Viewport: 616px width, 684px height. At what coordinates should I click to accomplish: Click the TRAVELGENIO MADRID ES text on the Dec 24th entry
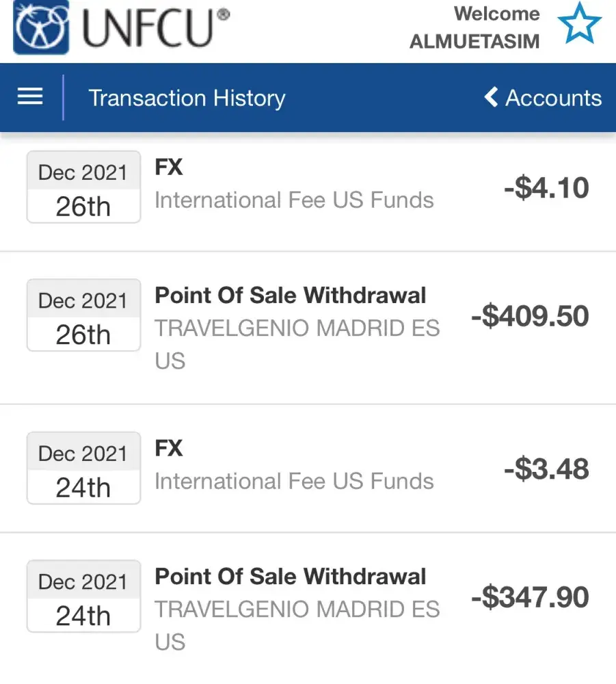pyautogui.click(x=297, y=609)
